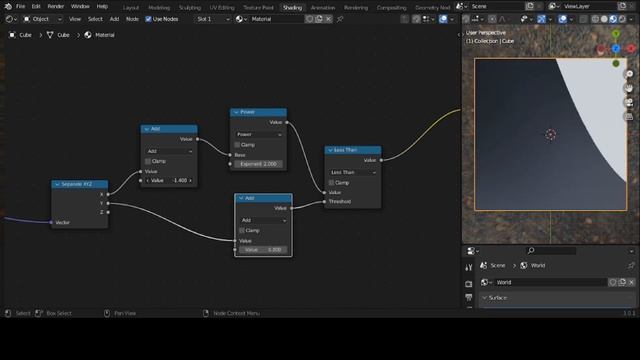The width and height of the screenshot is (640, 360).
Task: Enable Clamp on the Less Than node
Action: coord(331,183)
